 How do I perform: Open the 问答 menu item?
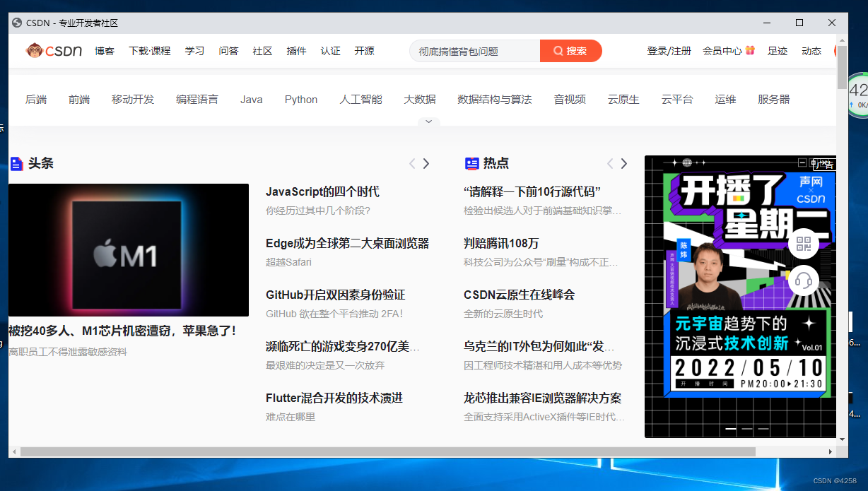point(228,51)
